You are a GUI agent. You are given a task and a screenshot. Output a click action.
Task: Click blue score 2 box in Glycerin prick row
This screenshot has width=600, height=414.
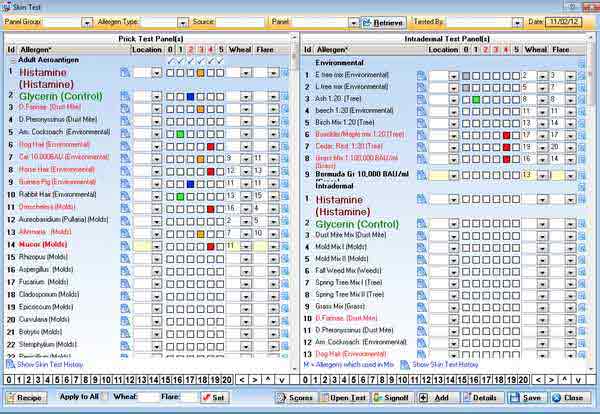click(190, 97)
